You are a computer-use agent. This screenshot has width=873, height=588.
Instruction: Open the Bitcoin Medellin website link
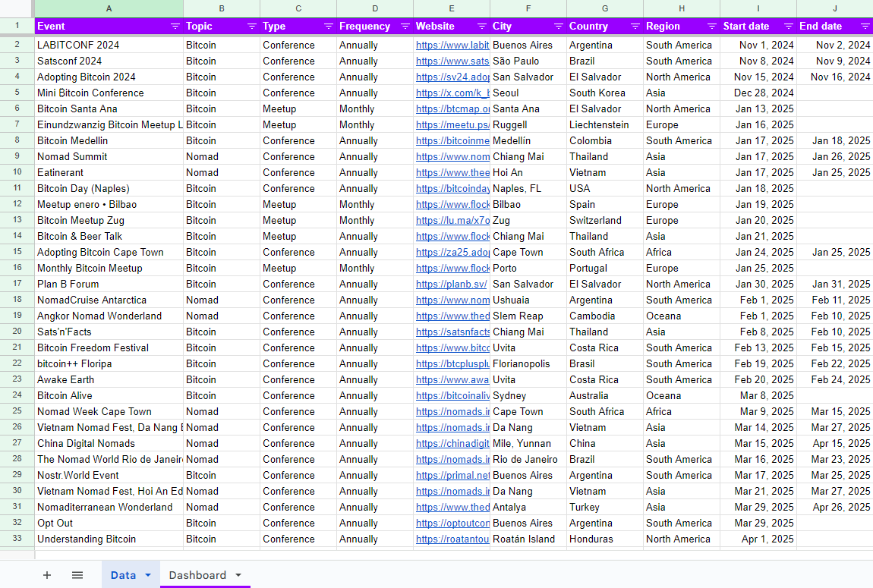click(x=452, y=141)
